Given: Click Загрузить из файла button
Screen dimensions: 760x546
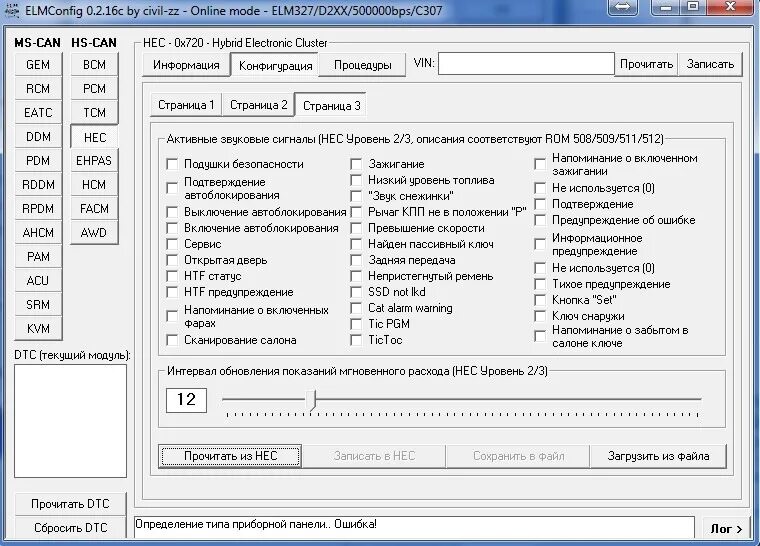Looking at the screenshot, I should point(658,456).
